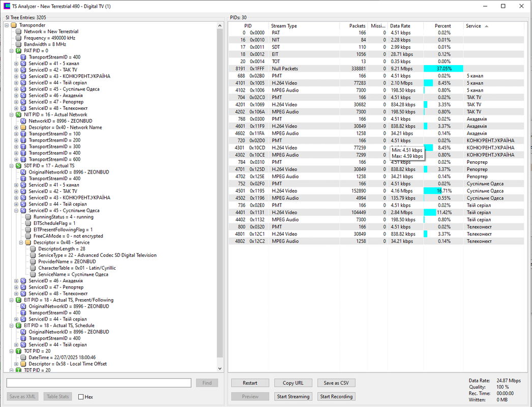The height and width of the screenshot is (407, 532).
Task: Expand TransportStreamID = 200 node
Action: 16,140
